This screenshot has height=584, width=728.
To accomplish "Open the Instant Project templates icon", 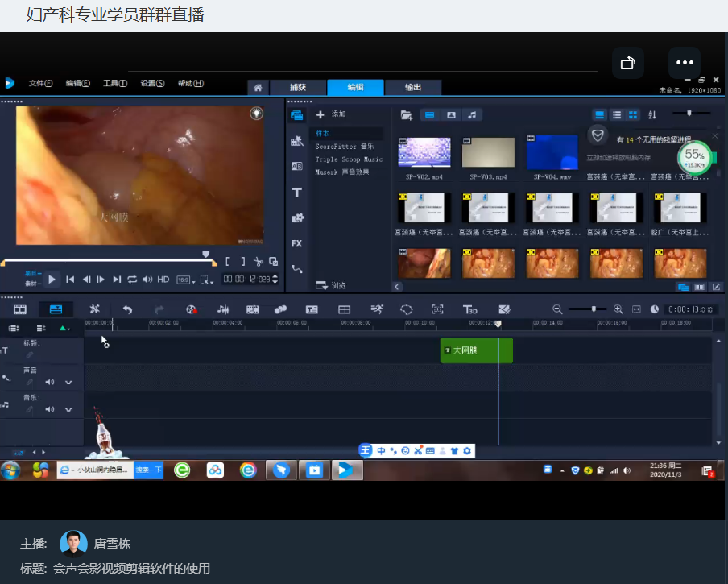I will (x=296, y=141).
